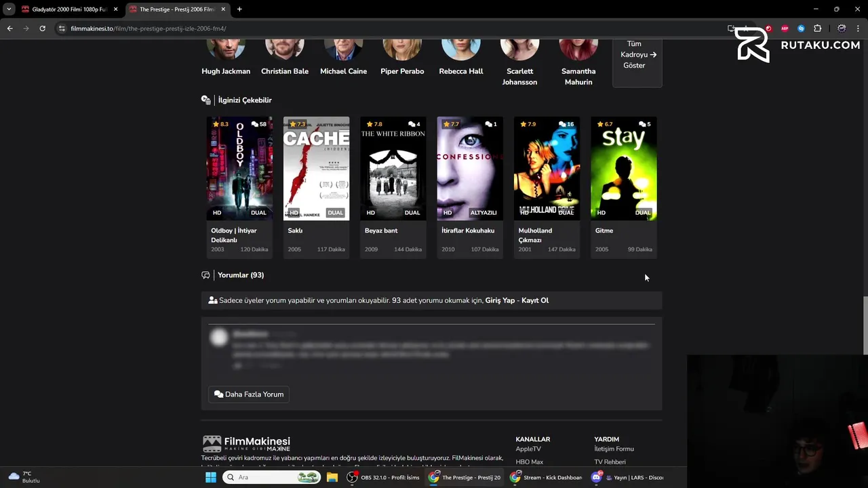Screen dimensions: 868x488
Task: Open Stream - Kick Dashboard taskbar window
Action: (x=546, y=477)
